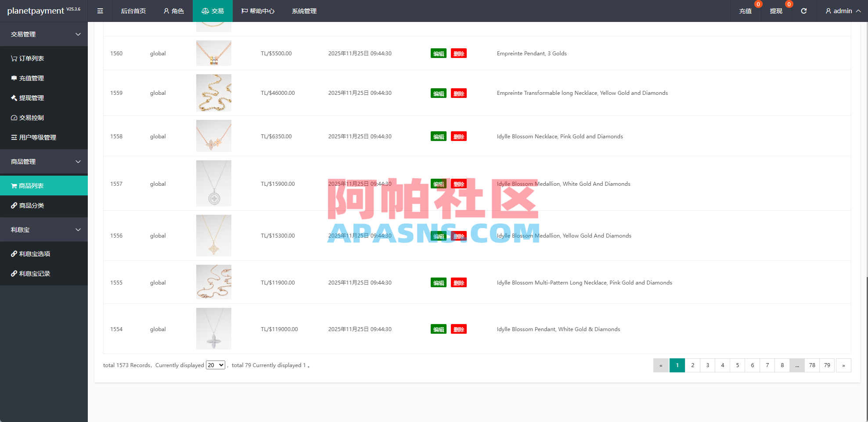Viewport: 868px width, 422px height.
Task: Click 编辑 for product 1554
Action: click(x=439, y=329)
